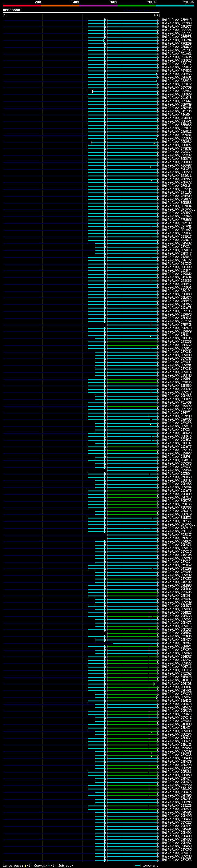The width and height of the screenshot is (197, 868).
Task: Select UniRef100_B9SWL2 label
Action: tap(177, 67)
